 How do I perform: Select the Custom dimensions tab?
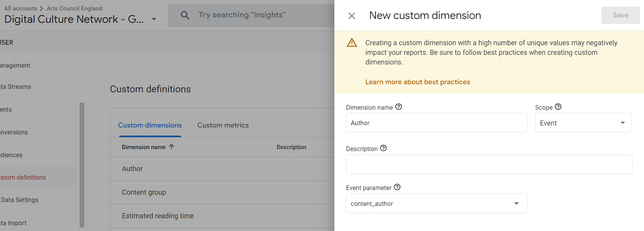(x=150, y=125)
